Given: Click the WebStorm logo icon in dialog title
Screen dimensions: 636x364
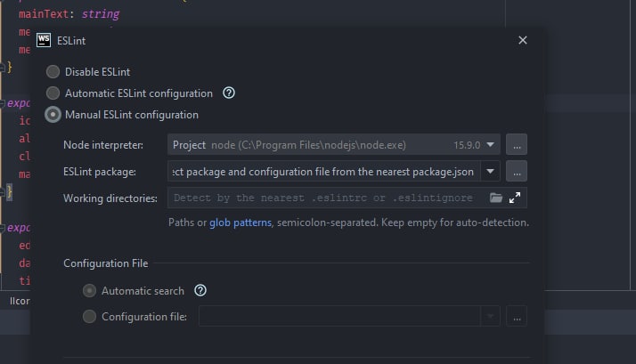Looking at the screenshot, I should [44, 39].
